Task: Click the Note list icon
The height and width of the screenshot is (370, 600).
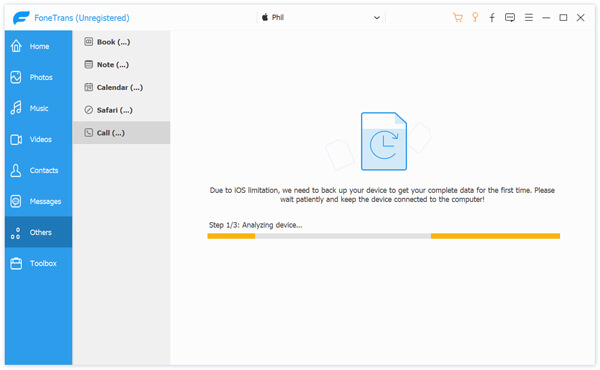Action: pos(88,64)
